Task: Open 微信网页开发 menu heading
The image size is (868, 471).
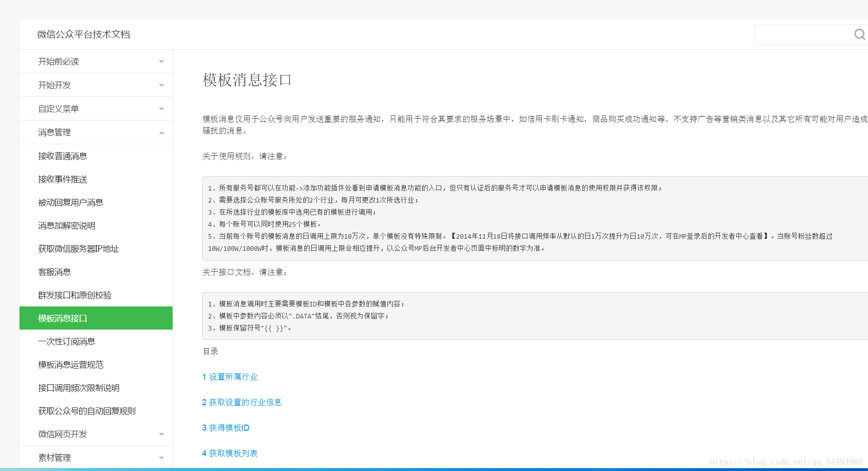Action: pos(63,434)
